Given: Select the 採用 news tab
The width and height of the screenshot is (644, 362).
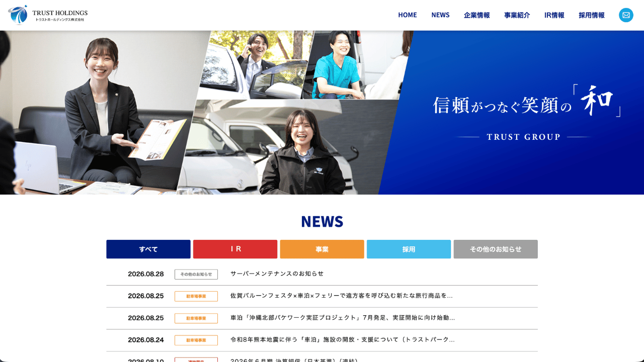Looking at the screenshot, I should coord(409,249).
